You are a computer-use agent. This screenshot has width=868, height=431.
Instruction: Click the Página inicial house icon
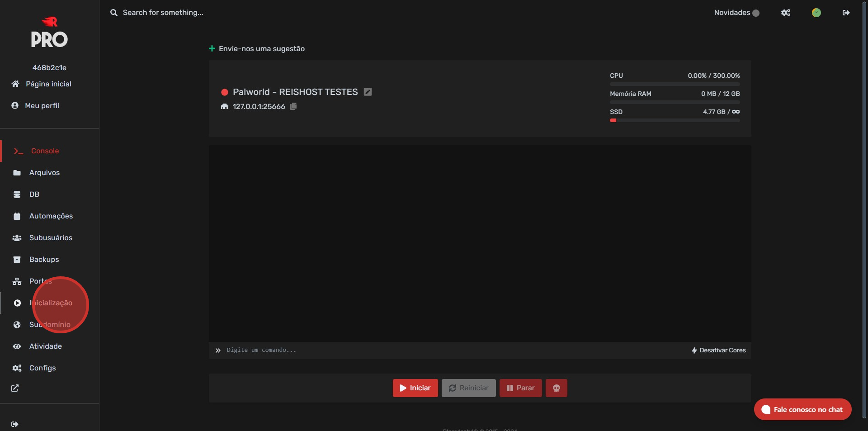click(15, 84)
